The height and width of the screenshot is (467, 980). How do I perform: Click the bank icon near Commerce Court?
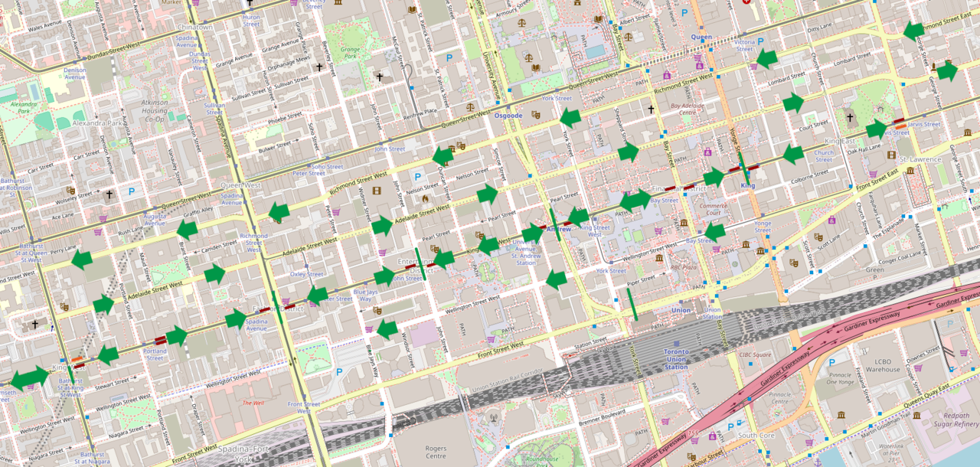pyautogui.click(x=684, y=223)
